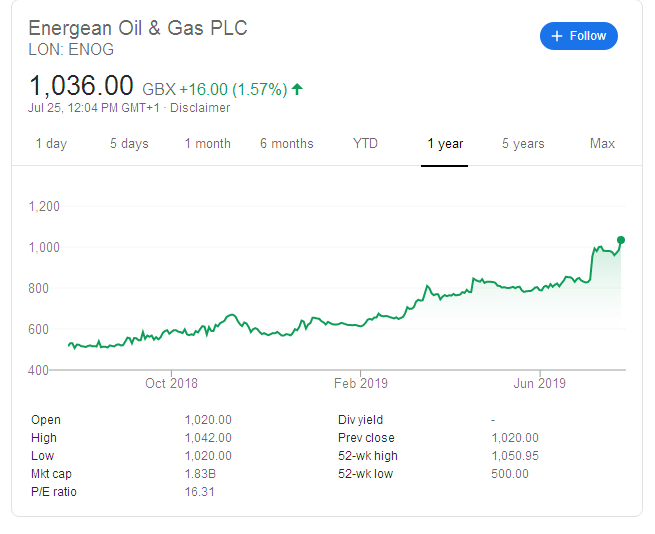Show the Max time range
The image size is (655, 534).
pos(602,144)
